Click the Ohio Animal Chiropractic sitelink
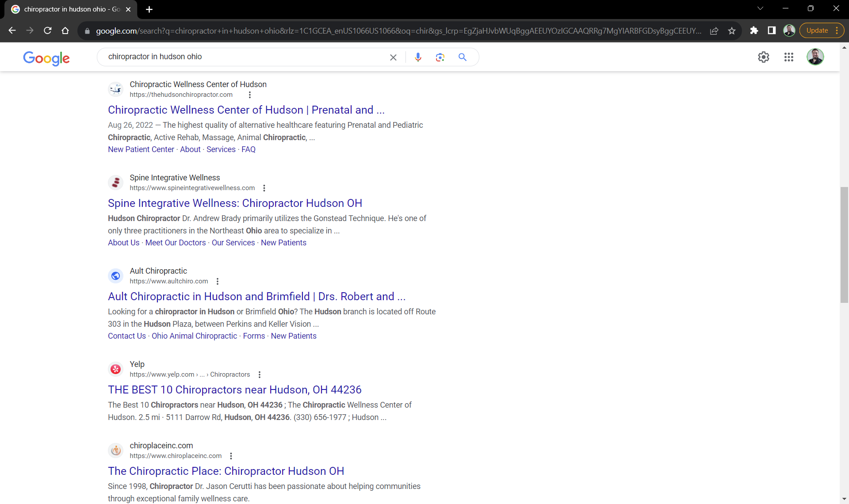This screenshot has width=849, height=504. click(x=194, y=336)
